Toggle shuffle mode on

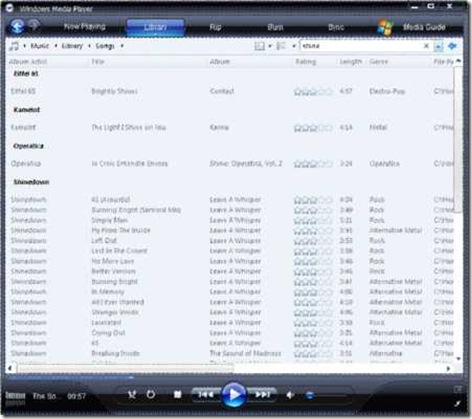pos(132,395)
